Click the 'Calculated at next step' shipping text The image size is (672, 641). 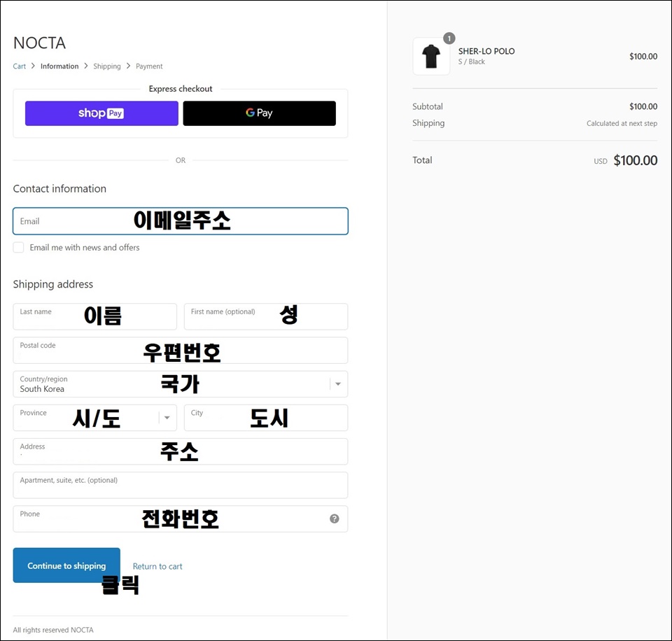pyautogui.click(x=622, y=123)
